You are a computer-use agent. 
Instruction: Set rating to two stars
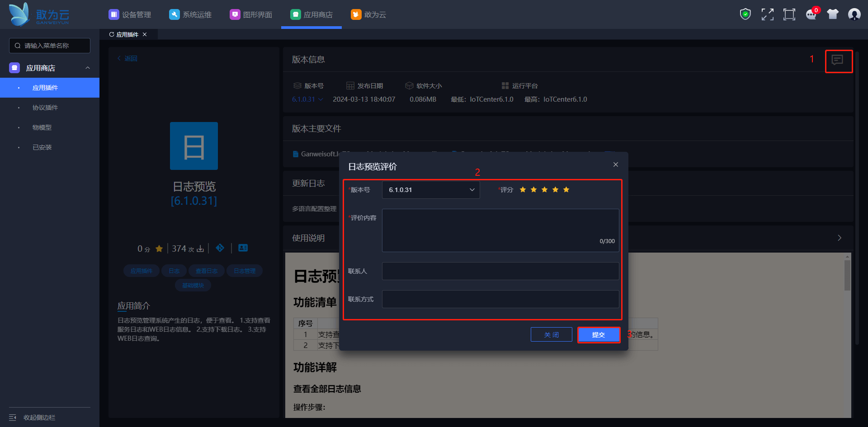pyautogui.click(x=533, y=190)
